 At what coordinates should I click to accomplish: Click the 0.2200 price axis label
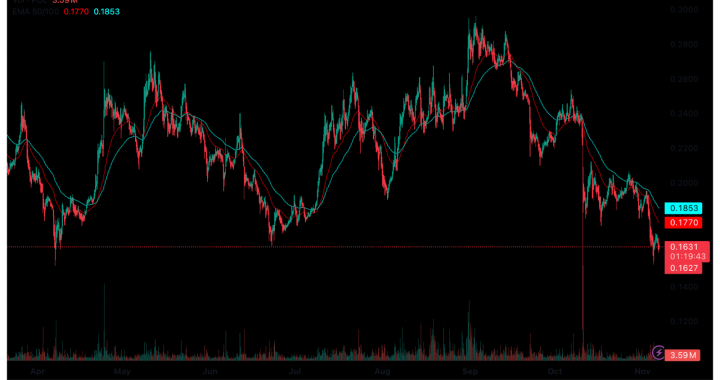coord(684,149)
